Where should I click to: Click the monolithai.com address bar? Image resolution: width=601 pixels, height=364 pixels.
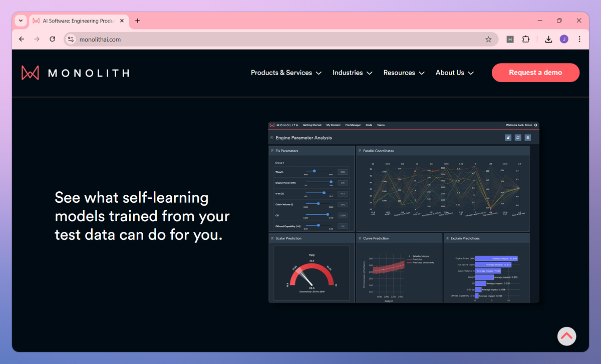(x=280, y=39)
